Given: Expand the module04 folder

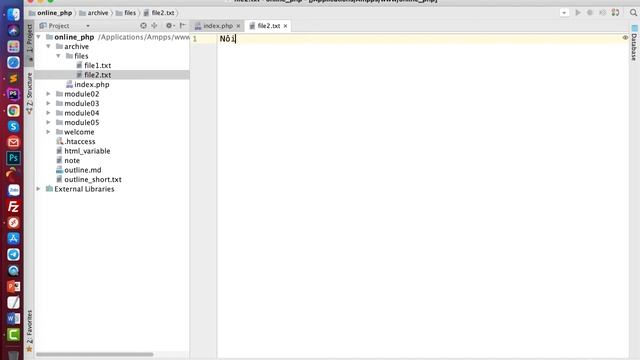Looking at the screenshot, I should point(49,113).
